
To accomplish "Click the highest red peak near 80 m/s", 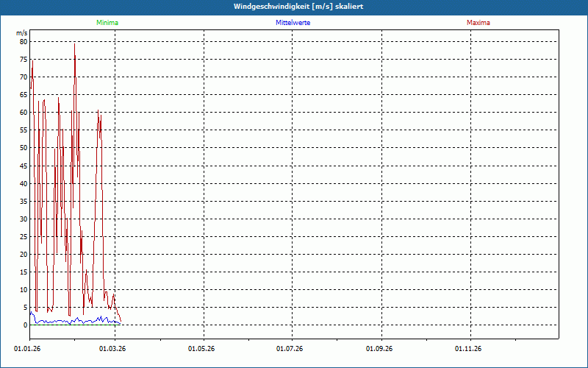I will point(74,45).
